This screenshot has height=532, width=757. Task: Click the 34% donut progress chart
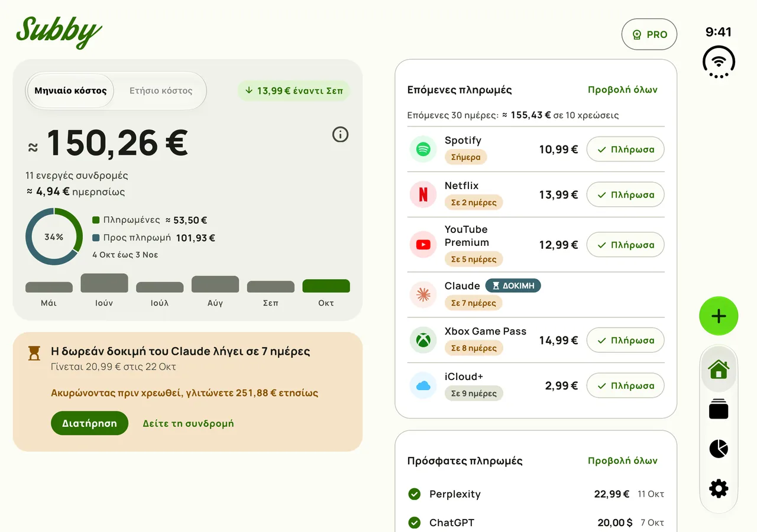pyautogui.click(x=54, y=236)
